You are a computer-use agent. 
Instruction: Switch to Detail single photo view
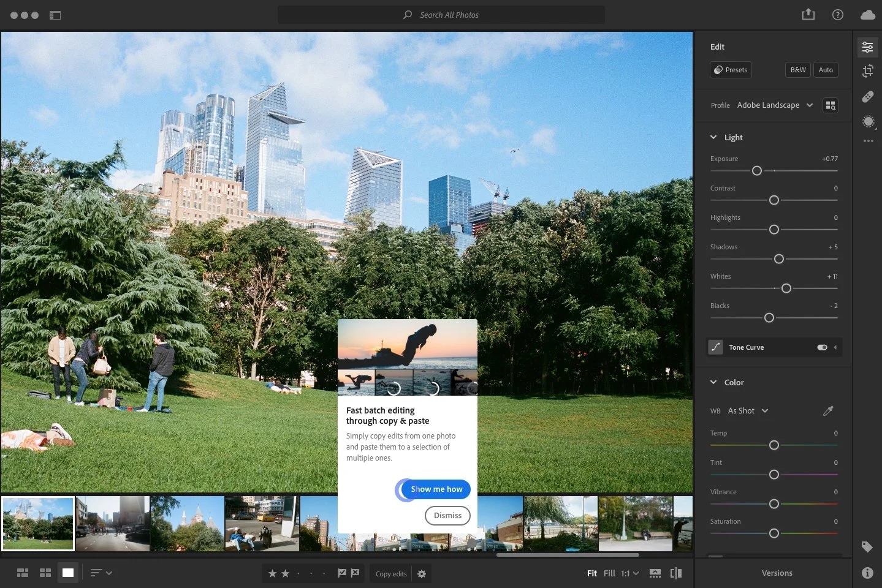point(67,573)
